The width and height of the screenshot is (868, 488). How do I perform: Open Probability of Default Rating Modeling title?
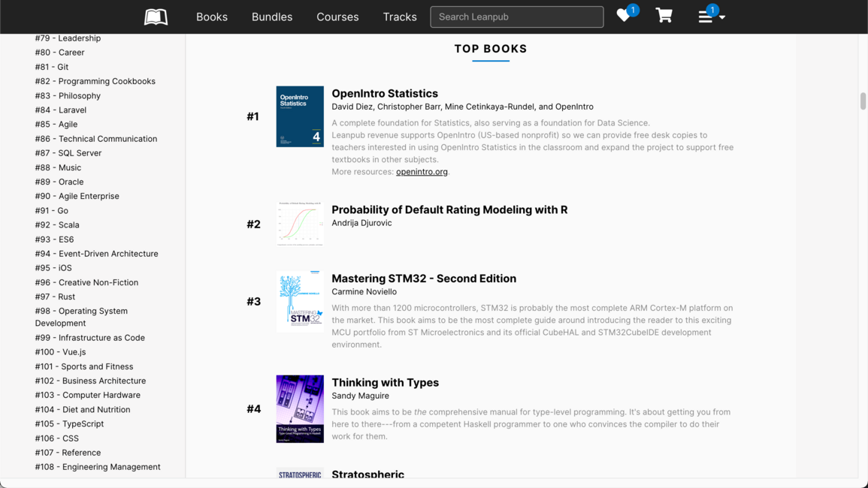point(449,209)
